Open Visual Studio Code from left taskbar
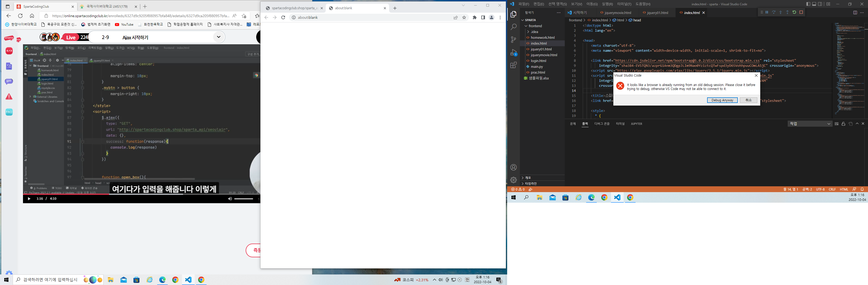This screenshot has width=868, height=285. pos(188,280)
